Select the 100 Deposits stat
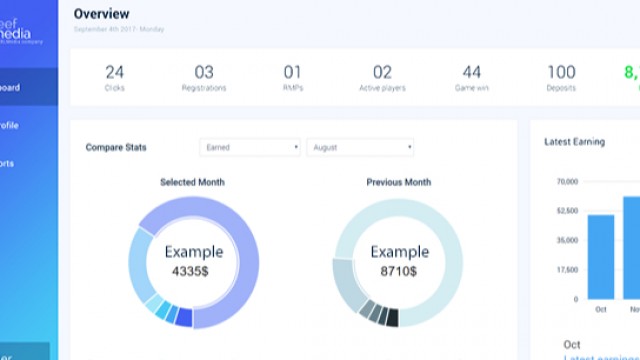 [x=561, y=78]
